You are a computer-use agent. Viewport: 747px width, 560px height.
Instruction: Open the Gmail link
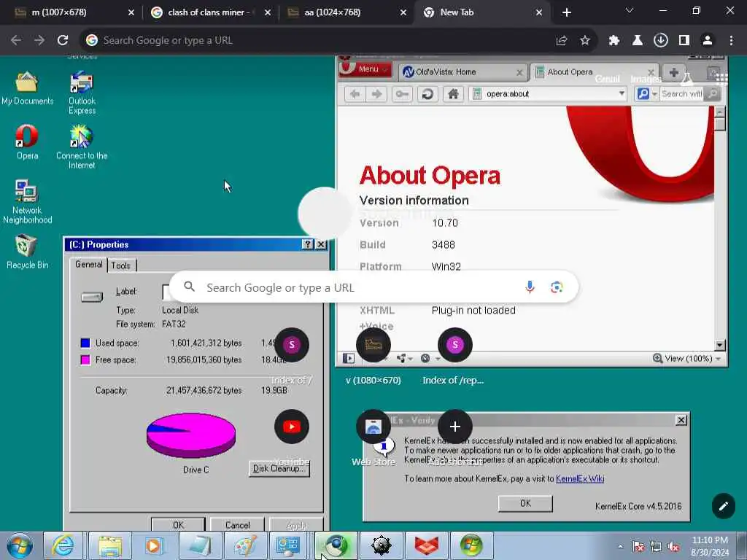coord(608,79)
